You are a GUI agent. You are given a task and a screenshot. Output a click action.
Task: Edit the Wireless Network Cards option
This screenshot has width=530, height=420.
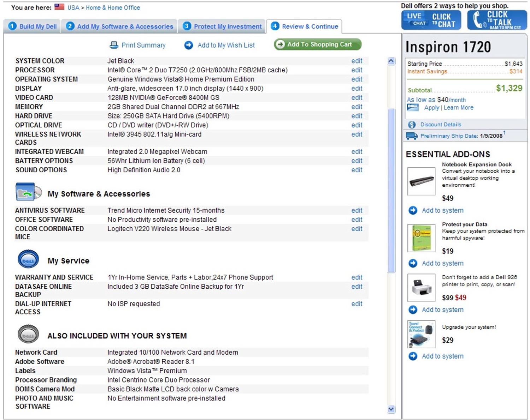357,134
